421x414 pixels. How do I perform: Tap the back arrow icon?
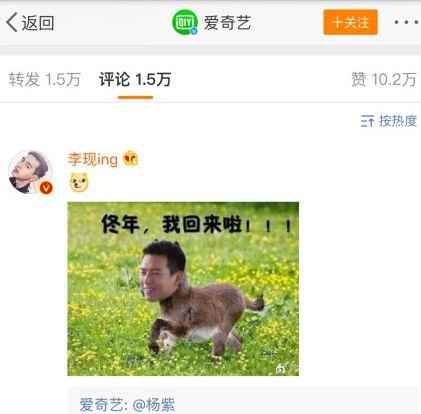(12, 22)
